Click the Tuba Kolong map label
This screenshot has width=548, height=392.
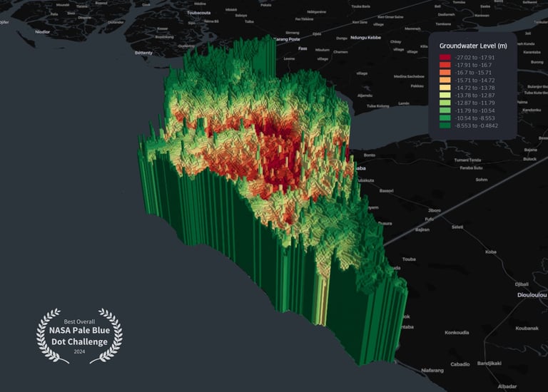pos(377,106)
